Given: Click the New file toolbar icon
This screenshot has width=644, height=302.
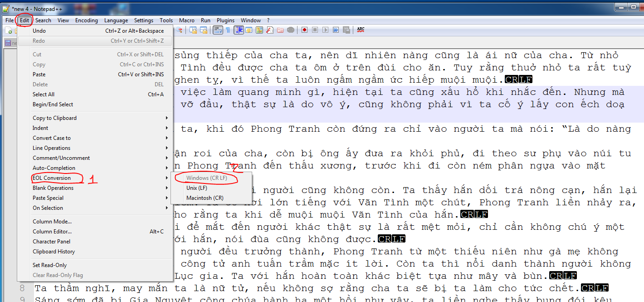Looking at the screenshot, I should point(9,30).
